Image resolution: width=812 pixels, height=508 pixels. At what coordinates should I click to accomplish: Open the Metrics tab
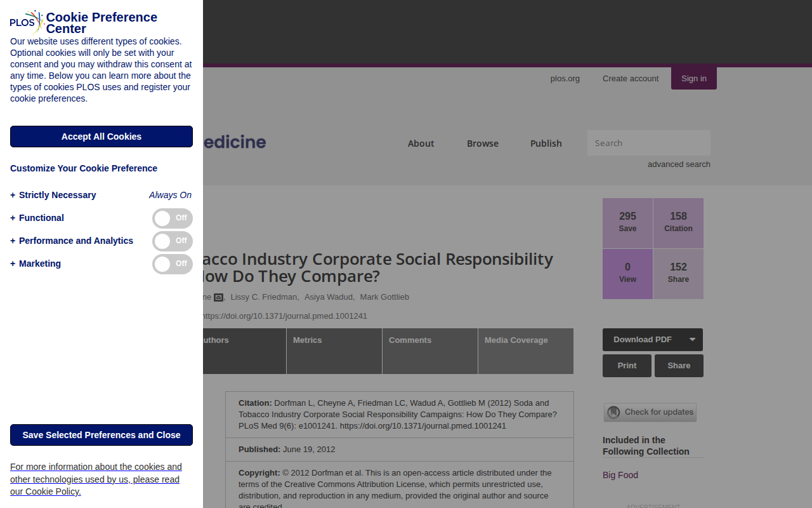(x=334, y=351)
